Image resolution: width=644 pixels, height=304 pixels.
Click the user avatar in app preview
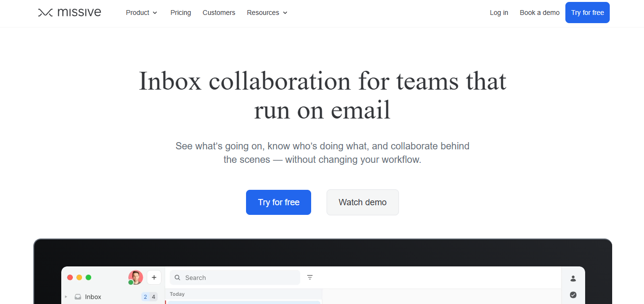pyautogui.click(x=136, y=277)
